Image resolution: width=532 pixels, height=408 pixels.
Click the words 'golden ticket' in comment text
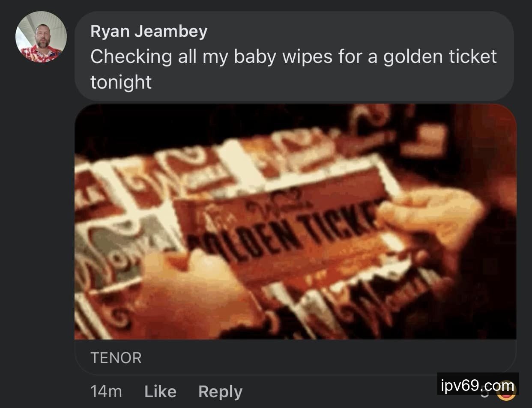440,57
